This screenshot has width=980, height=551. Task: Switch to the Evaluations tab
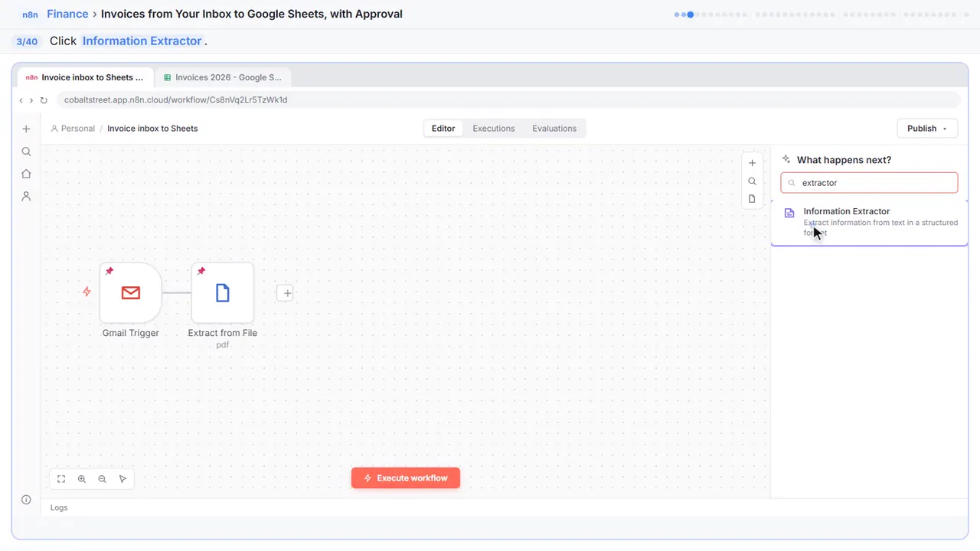(554, 129)
